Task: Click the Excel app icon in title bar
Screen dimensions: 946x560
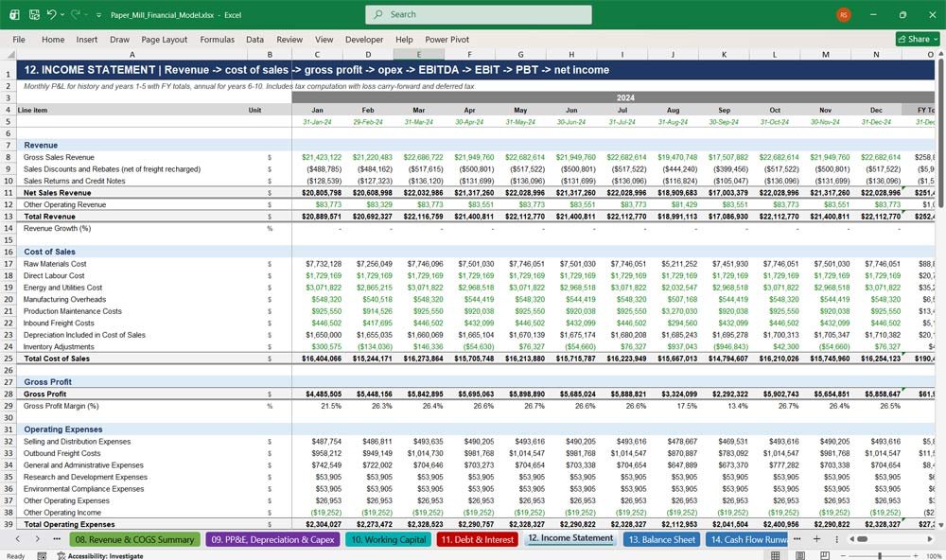Action: (14, 14)
